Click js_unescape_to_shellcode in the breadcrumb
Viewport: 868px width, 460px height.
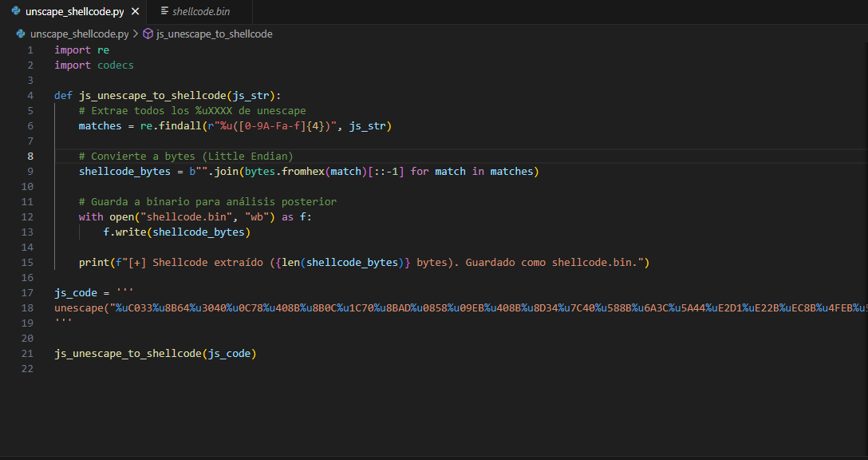tap(215, 34)
